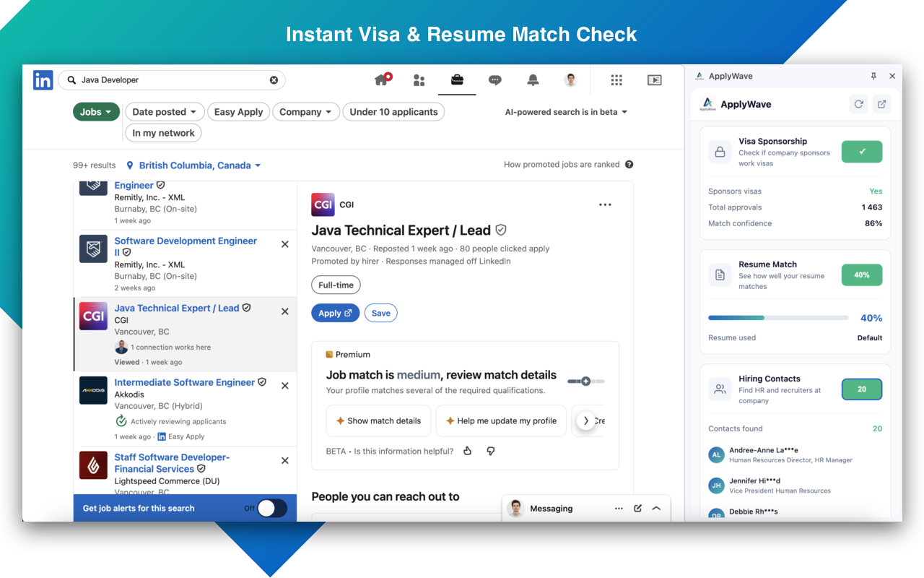The height and width of the screenshot is (578, 924).
Task: Click the Akkodis company logo
Action: 93,390
